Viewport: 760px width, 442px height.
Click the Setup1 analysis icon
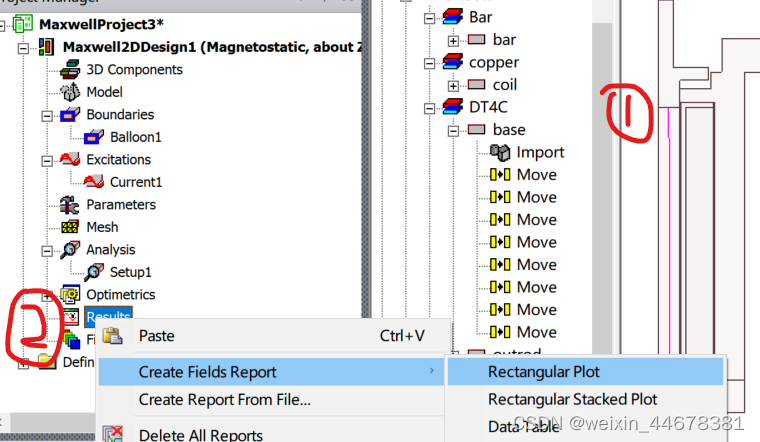coord(94,272)
